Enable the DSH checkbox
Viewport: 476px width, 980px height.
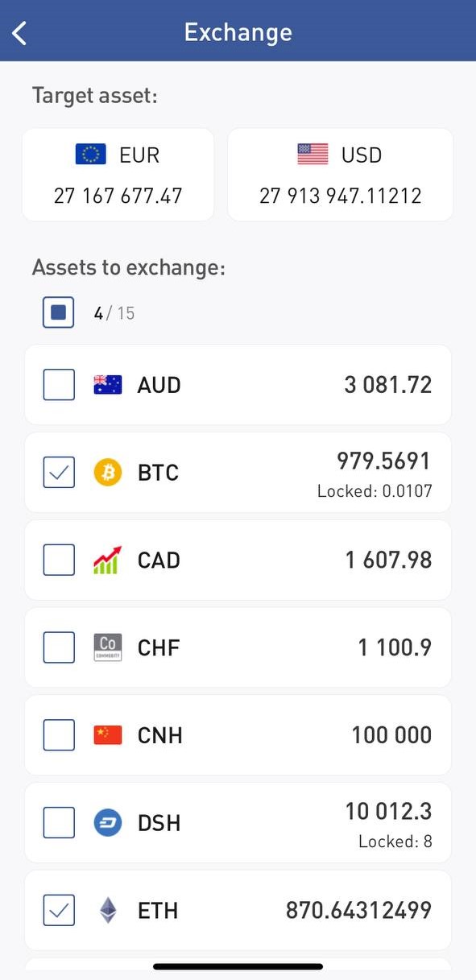point(59,822)
